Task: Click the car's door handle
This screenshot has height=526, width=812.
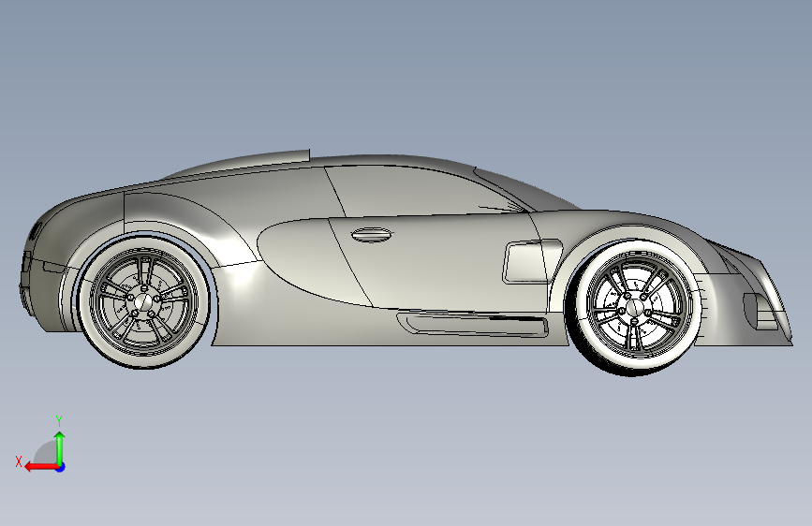Action: pos(371,235)
